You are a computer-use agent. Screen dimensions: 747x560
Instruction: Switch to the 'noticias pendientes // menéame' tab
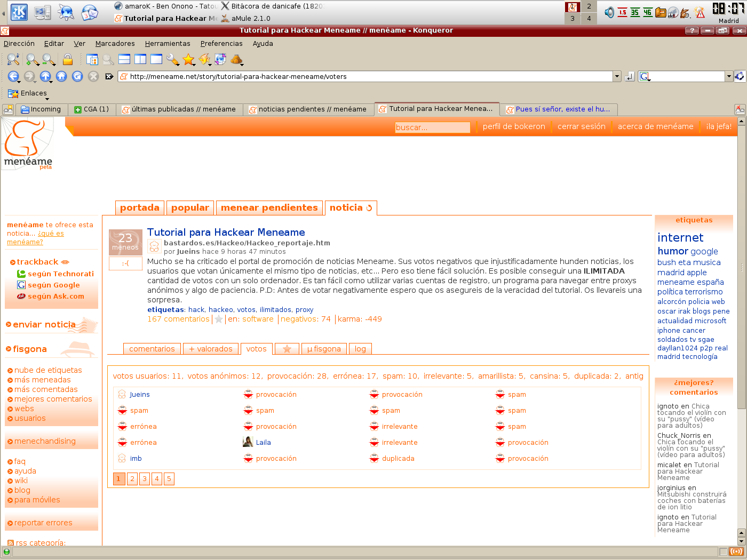coord(308,109)
